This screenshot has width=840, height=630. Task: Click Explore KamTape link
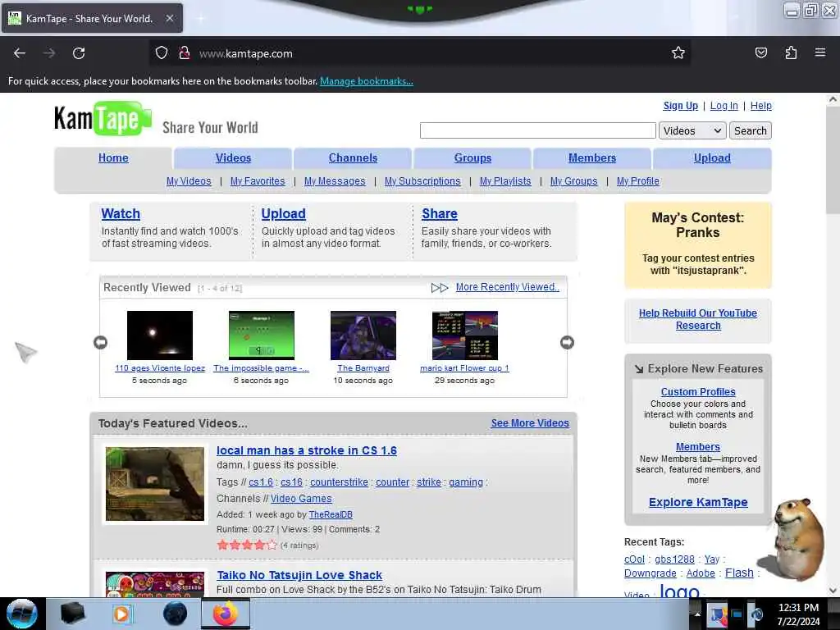698,502
